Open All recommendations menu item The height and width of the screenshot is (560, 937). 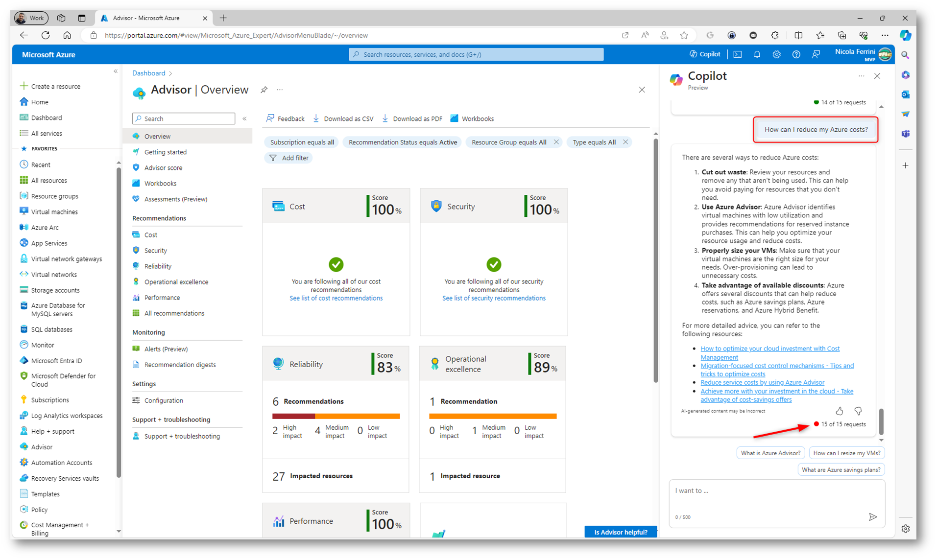(x=174, y=313)
